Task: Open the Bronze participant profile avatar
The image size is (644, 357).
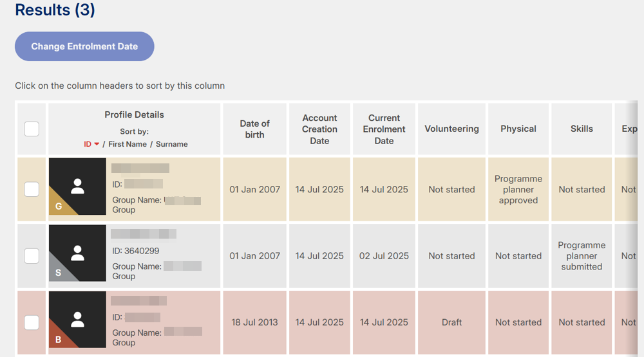Action: coord(77,320)
